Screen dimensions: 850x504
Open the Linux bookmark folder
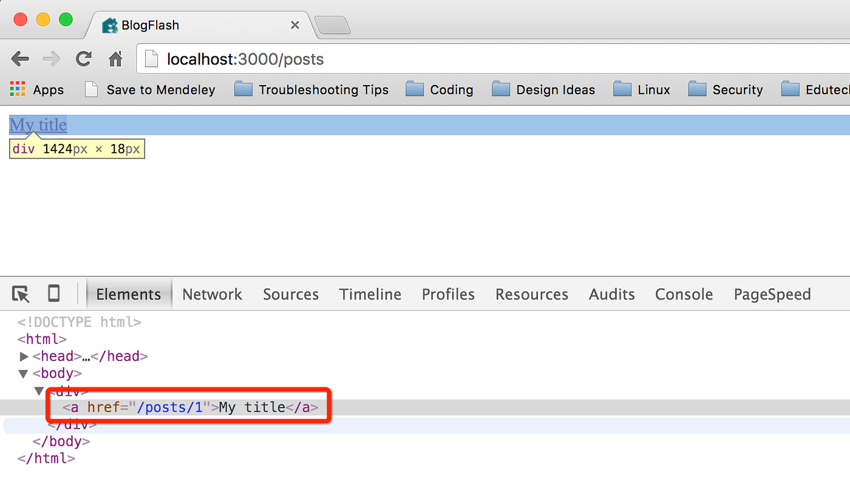tap(642, 90)
